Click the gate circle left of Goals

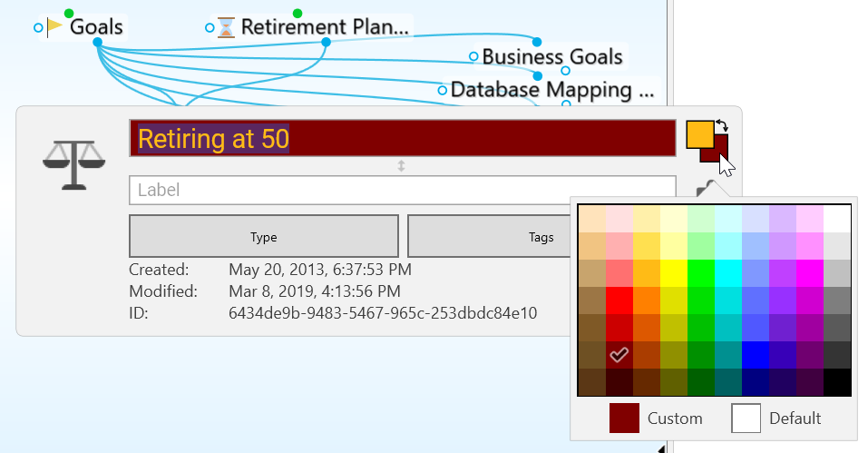[x=38, y=28]
